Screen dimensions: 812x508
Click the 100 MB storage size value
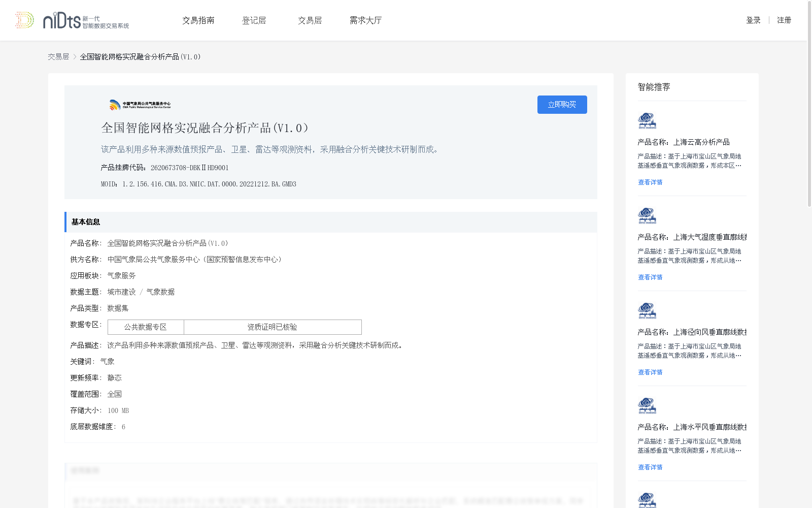pos(118,410)
